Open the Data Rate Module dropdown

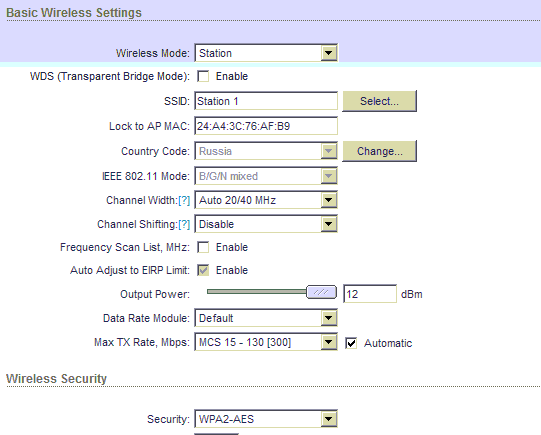click(x=266, y=318)
